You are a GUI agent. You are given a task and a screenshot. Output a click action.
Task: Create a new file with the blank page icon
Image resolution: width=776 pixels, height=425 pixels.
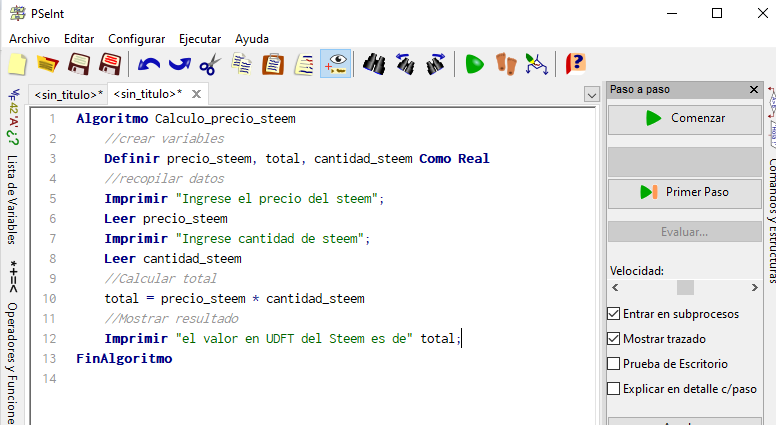[17, 64]
